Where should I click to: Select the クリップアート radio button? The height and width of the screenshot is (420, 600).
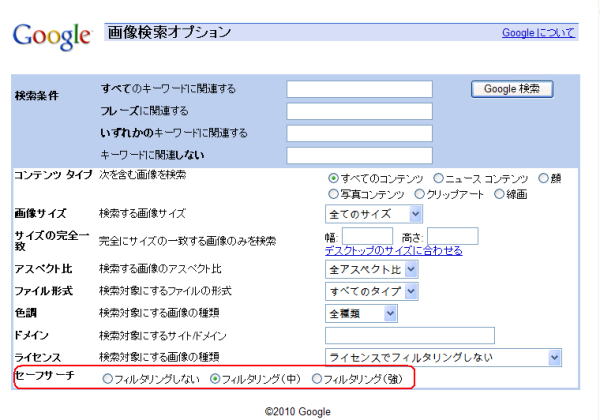pyautogui.click(x=419, y=194)
